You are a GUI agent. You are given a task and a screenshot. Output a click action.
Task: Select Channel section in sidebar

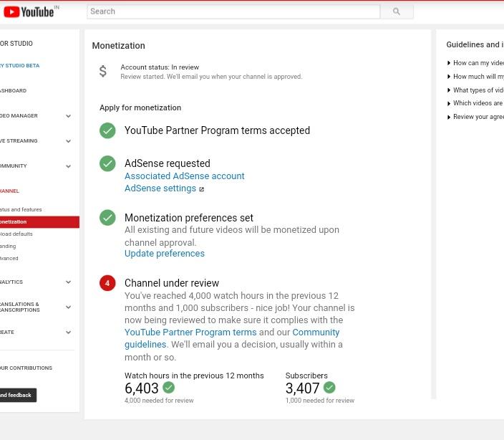(9, 191)
